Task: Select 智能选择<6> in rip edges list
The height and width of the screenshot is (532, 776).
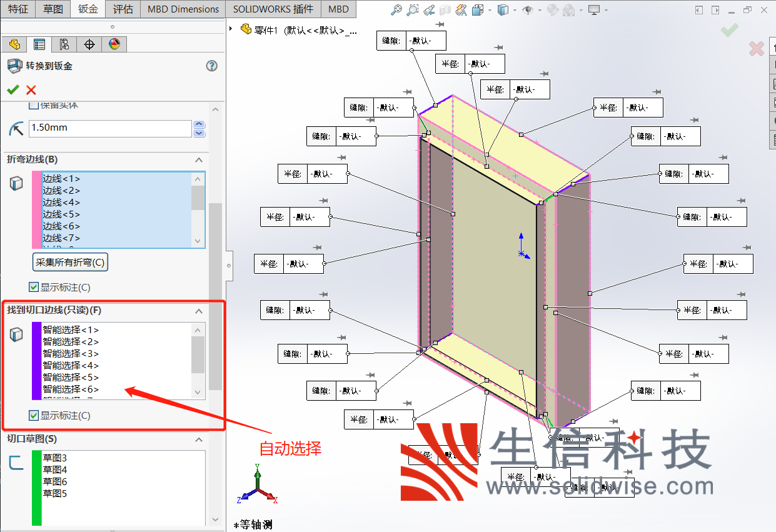Action: tap(71, 389)
